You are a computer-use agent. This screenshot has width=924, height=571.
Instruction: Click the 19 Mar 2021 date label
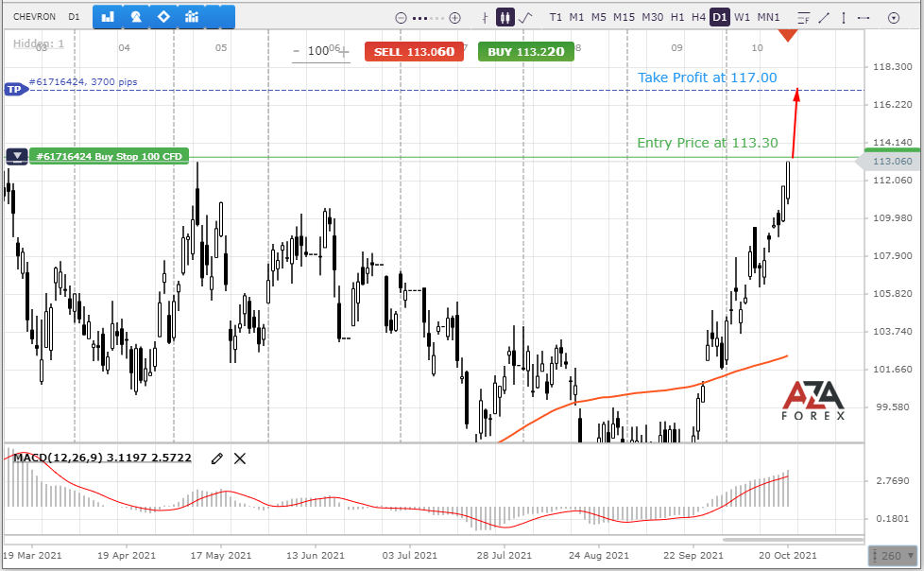32,556
